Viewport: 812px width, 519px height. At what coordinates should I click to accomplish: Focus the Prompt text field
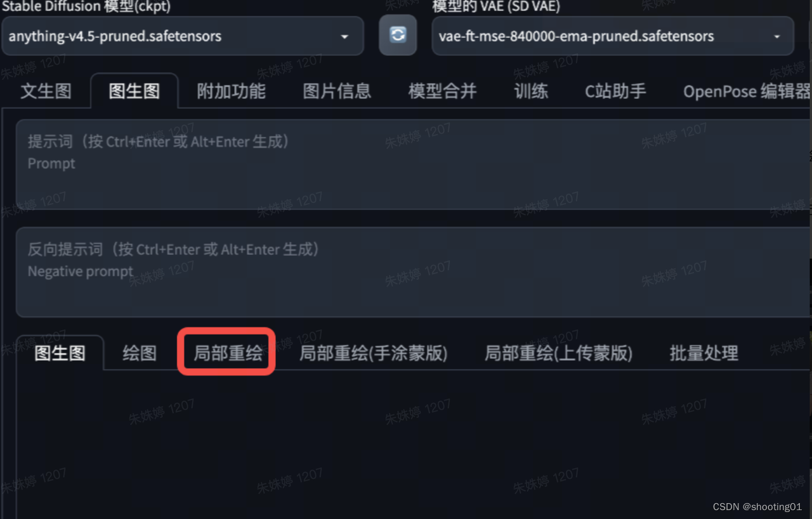coord(413,164)
